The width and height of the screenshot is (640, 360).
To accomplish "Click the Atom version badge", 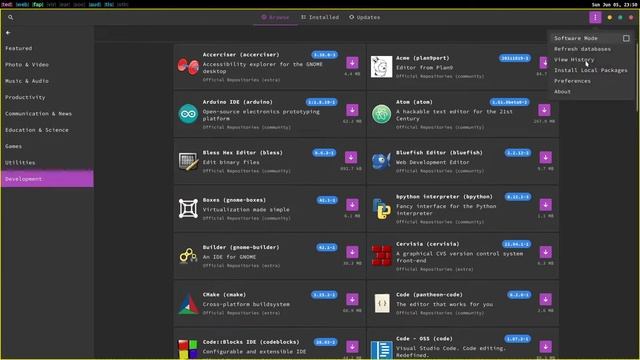I will point(510,102).
